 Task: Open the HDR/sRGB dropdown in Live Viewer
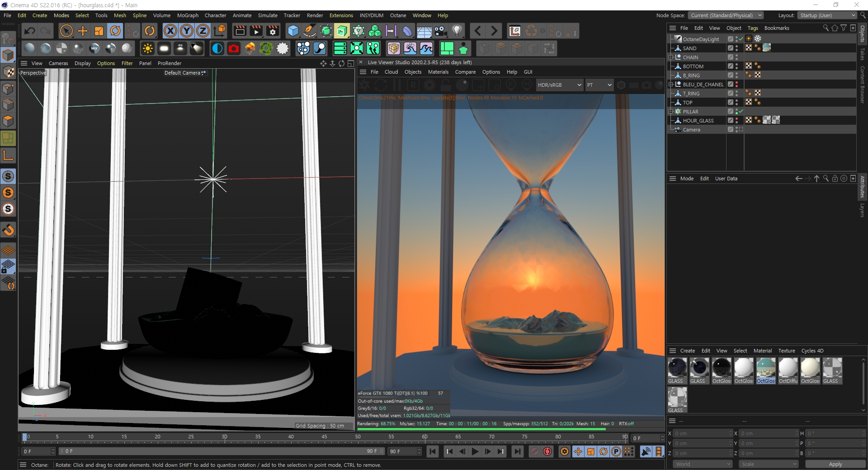pyautogui.click(x=559, y=85)
